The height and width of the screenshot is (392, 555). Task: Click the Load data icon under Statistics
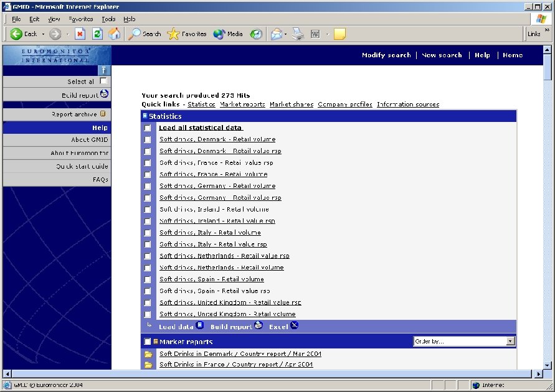click(x=199, y=325)
